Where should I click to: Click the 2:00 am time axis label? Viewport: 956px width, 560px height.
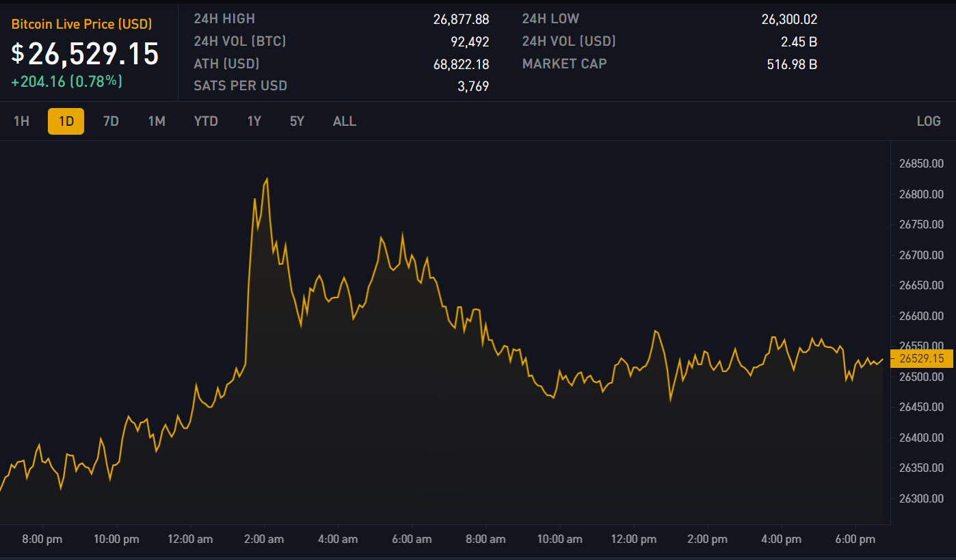(264, 539)
